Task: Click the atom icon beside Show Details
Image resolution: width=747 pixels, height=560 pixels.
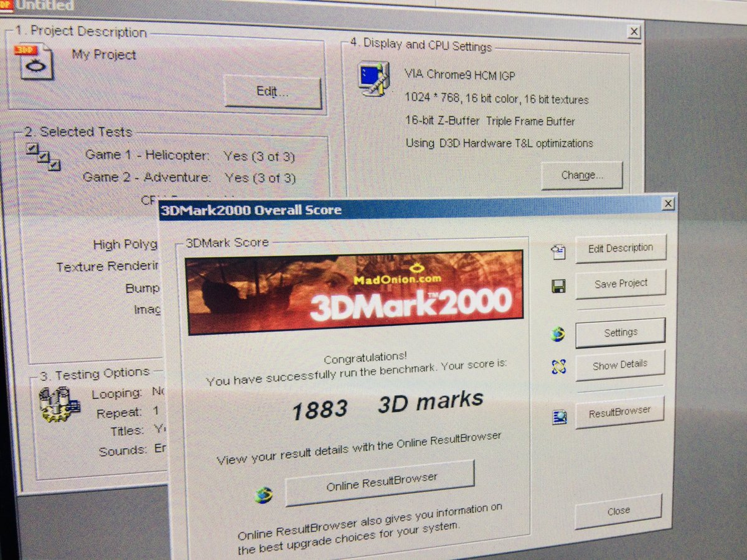Action: tap(558, 367)
